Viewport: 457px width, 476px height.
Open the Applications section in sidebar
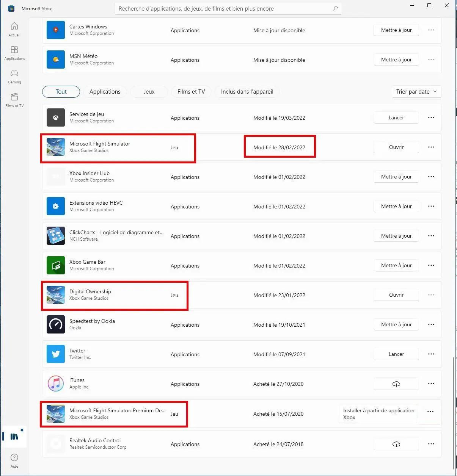coord(14,53)
